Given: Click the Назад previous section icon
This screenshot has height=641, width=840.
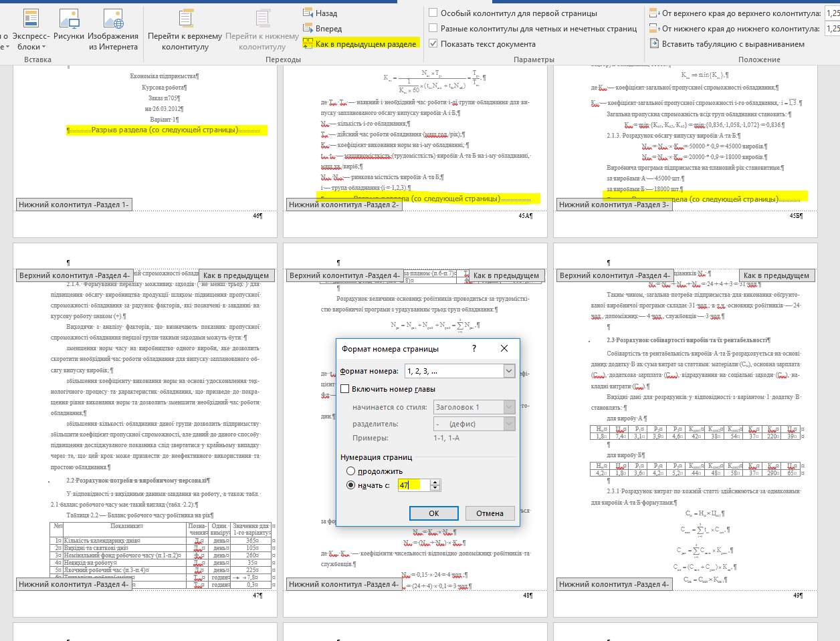Looking at the screenshot, I should coord(308,13).
